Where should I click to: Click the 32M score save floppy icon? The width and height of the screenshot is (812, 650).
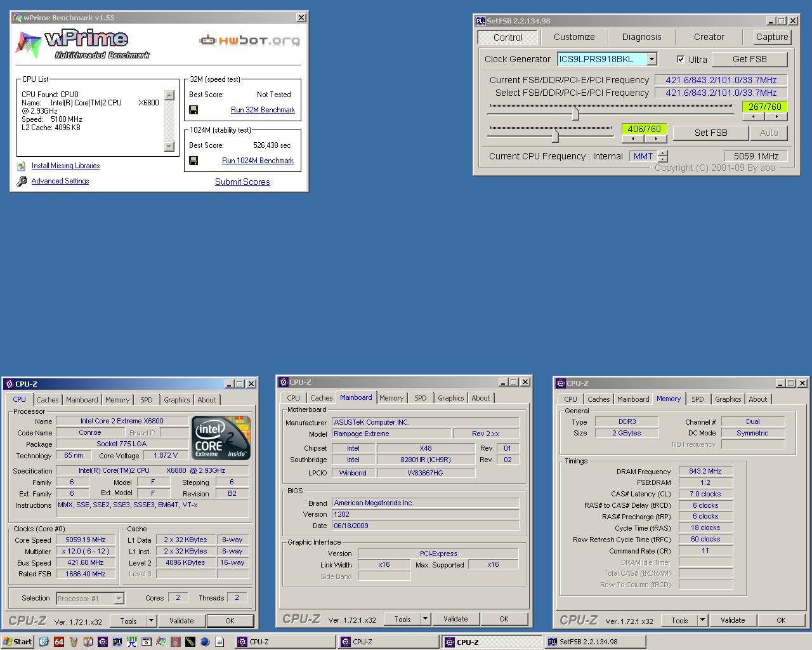tap(193, 110)
